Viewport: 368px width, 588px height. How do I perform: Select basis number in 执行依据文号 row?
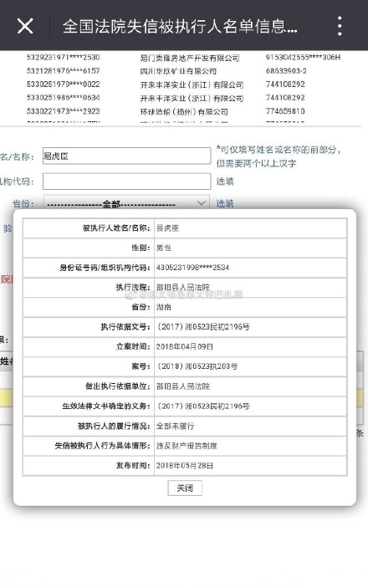[x=203, y=327]
